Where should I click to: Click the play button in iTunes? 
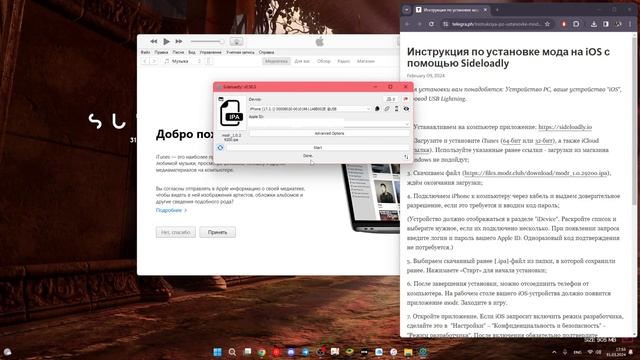tap(166, 41)
